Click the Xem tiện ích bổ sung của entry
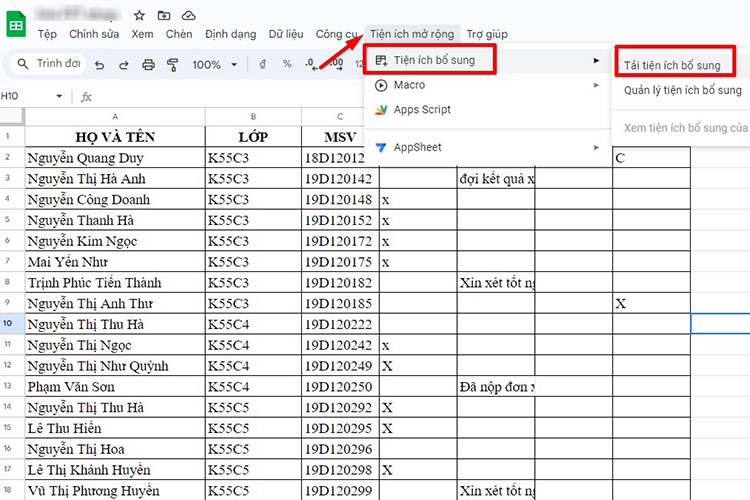750x500 pixels. click(685, 128)
